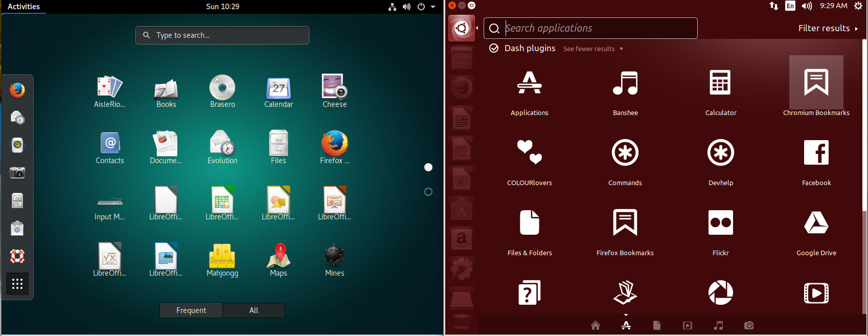Open the Devhelp dash plugin
868x336 pixels.
[721, 152]
